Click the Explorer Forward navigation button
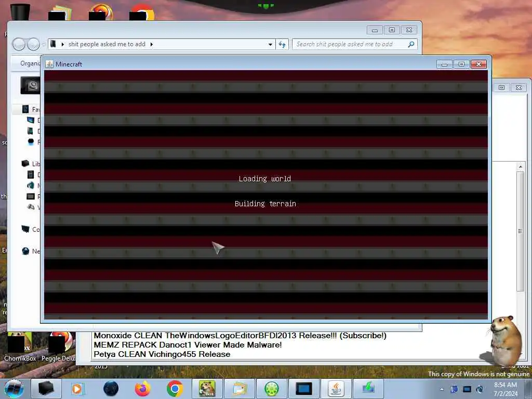532x399 pixels. [x=33, y=44]
